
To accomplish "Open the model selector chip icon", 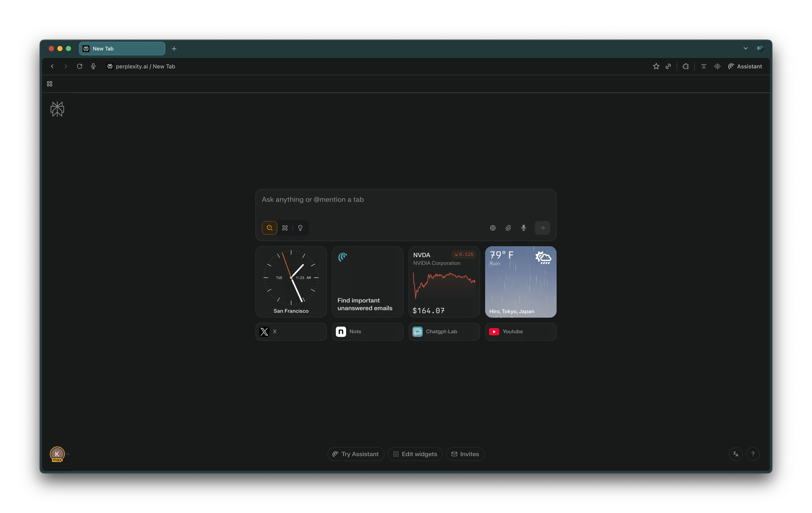I will click(493, 228).
